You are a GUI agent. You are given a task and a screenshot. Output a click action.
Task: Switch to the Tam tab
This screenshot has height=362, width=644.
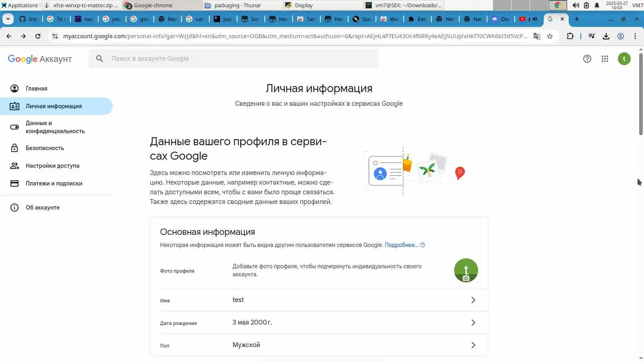(x=306, y=19)
